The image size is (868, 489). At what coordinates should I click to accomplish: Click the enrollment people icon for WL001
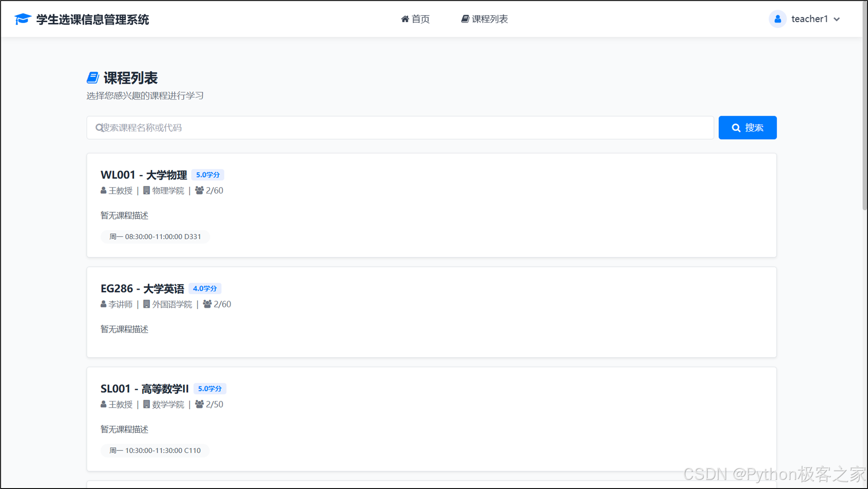[199, 190]
